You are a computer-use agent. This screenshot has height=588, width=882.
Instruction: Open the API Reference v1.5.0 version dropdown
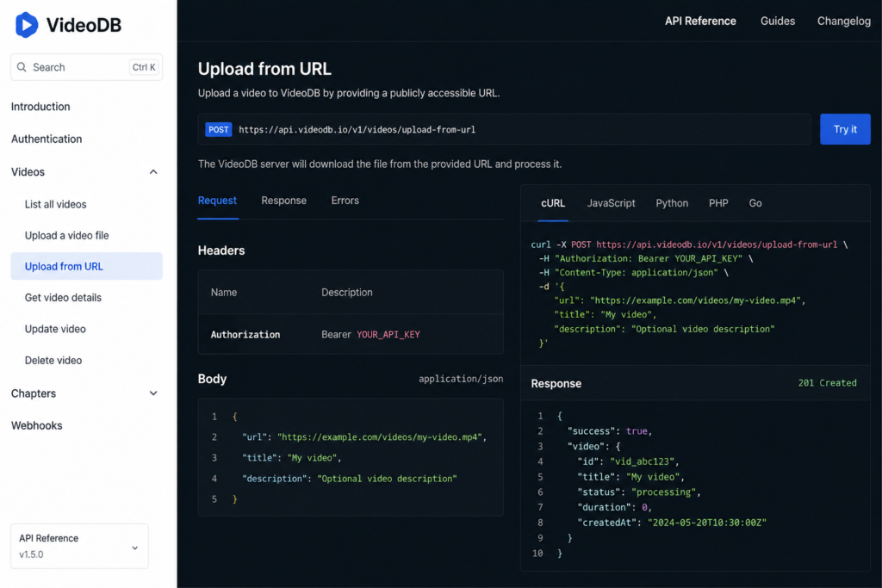(x=79, y=546)
